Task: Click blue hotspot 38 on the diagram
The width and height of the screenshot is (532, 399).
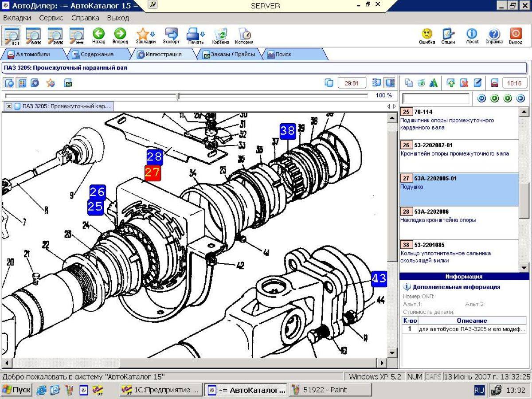Action: 287,131
